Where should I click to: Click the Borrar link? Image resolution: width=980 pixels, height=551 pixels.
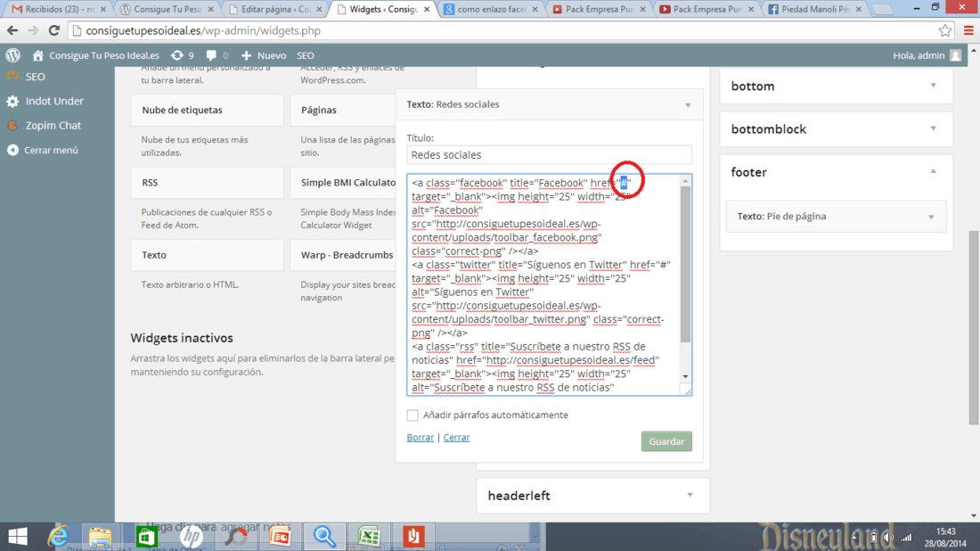[420, 437]
